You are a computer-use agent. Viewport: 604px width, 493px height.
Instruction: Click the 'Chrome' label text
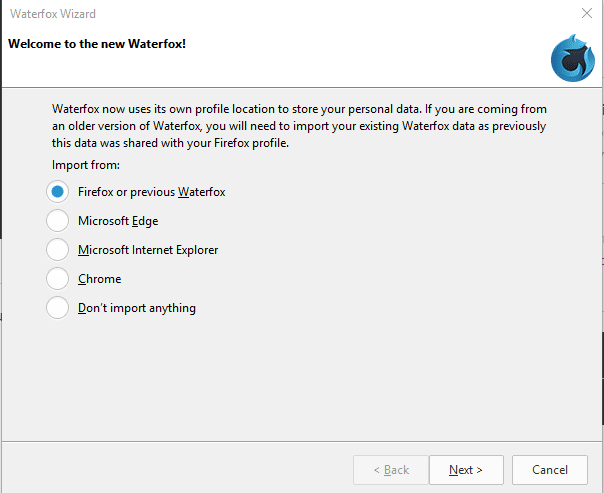click(x=99, y=279)
